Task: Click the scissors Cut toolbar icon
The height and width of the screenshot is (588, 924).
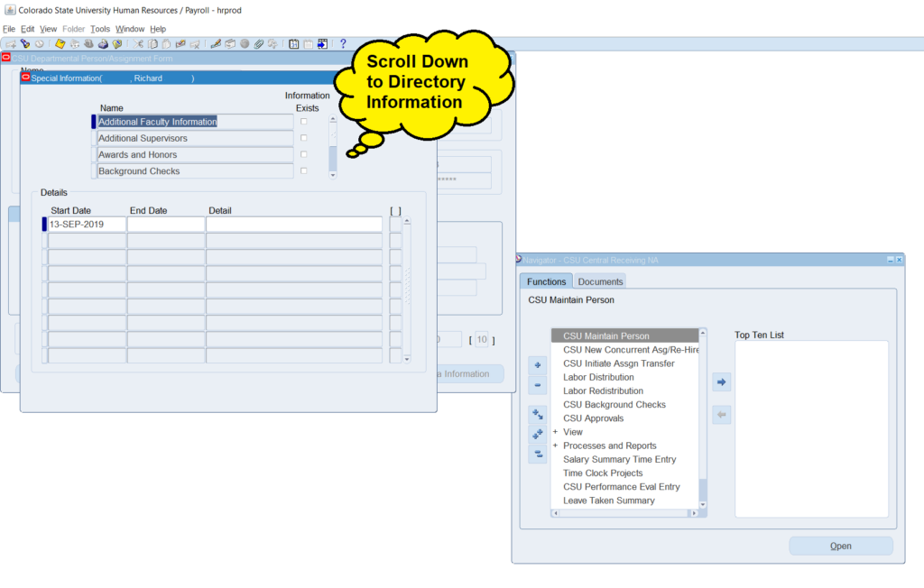Action: pos(139,43)
